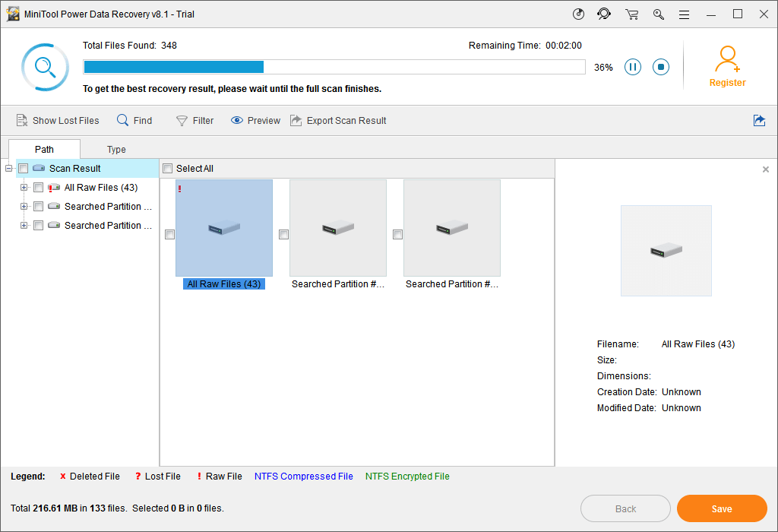The height and width of the screenshot is (532, 778).
Task: Open the support headset icon
Action: 604,14
